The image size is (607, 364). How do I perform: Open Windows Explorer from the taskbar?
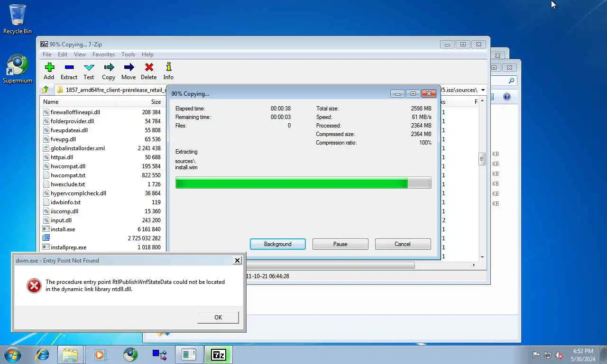70,355
